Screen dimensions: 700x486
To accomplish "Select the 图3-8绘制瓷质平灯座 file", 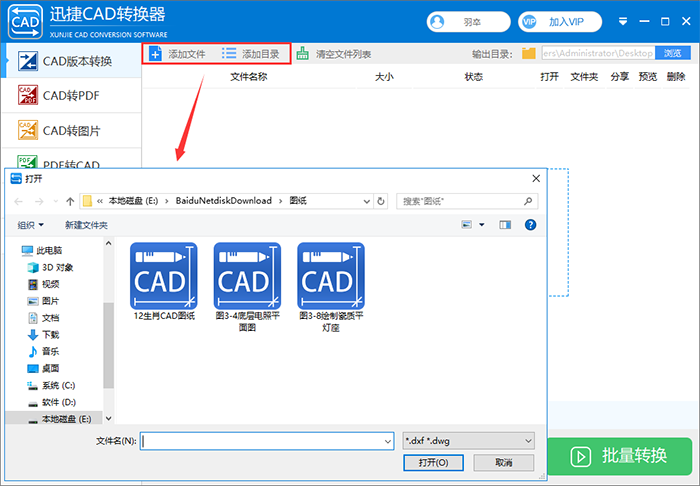I will pyautogui.click(x=331, y=287).
